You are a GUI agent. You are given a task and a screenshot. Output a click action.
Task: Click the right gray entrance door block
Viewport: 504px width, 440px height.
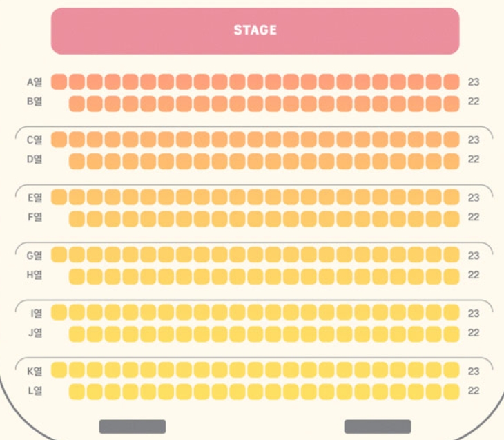pyautogui.click(x=378, y=426)
